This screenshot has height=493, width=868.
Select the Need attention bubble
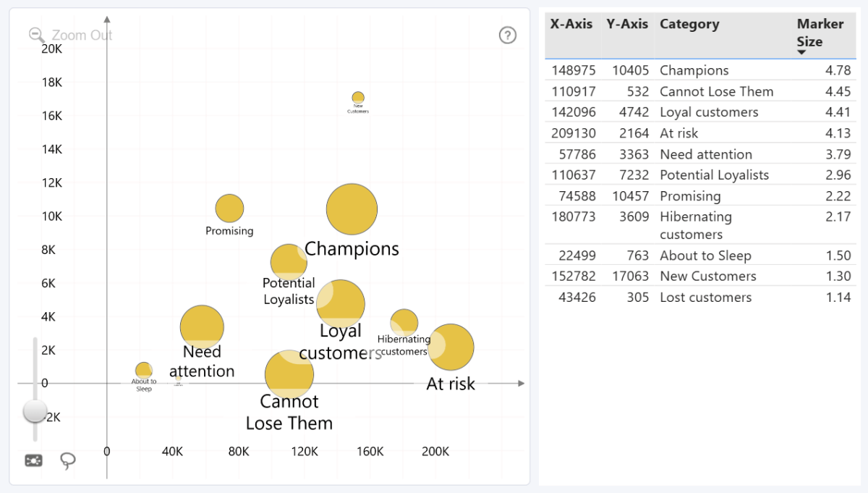(202, 327)
